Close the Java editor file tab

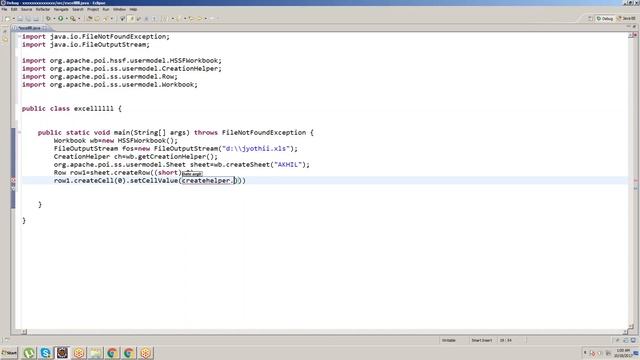[45, 28]
